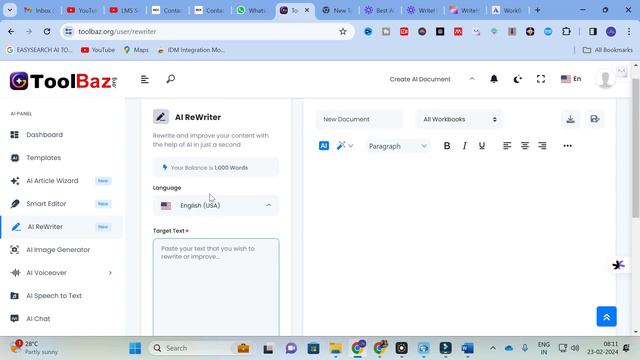Switch to the LMS YouTube tab
The width and height of the screenshot is (640, 360).
coord(124,10)
